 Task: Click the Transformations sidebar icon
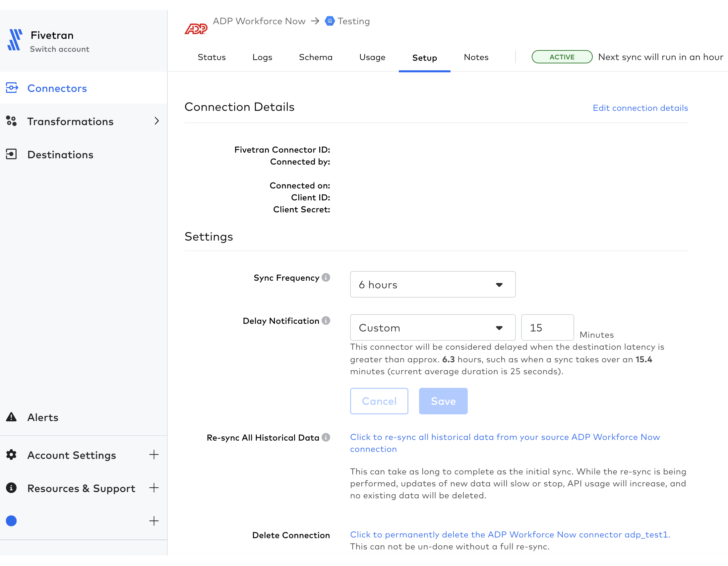(11, 121)
